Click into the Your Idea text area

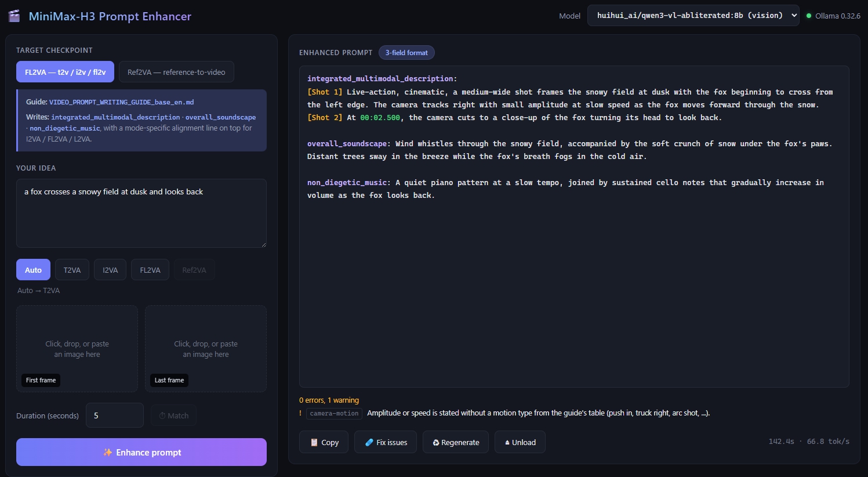tap(141, 213)
